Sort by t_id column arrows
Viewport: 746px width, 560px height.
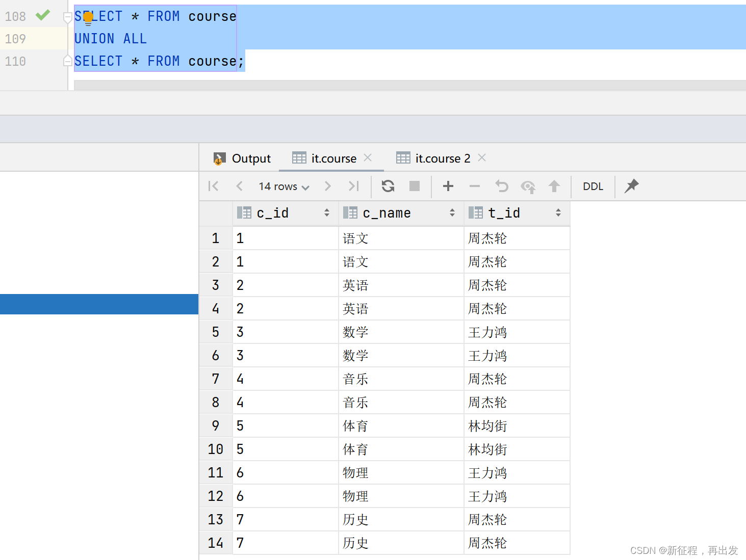pyautogui.click(x=558, y=213)
